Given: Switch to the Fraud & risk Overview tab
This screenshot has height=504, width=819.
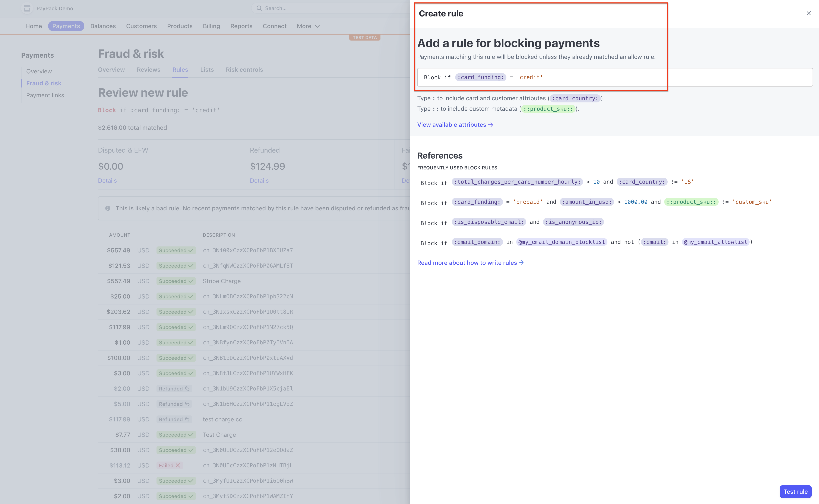Looking at the screenshot, I should tap(111, 70).
